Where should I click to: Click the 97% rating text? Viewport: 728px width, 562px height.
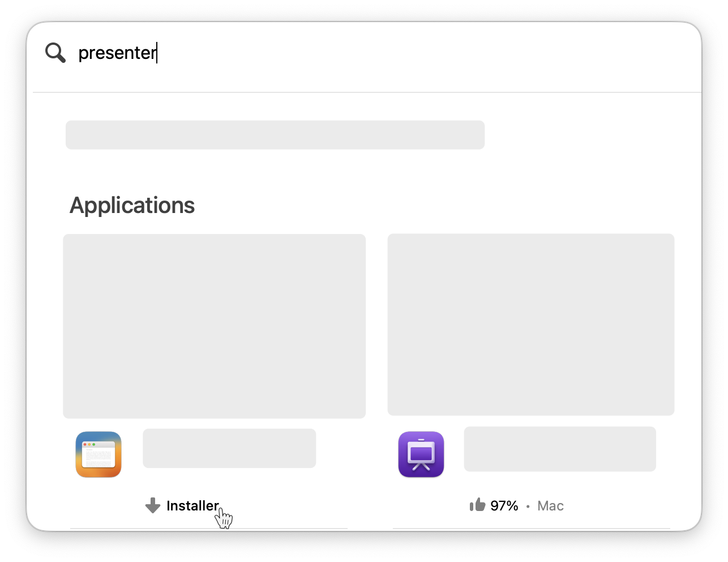(x=504, y=506)
